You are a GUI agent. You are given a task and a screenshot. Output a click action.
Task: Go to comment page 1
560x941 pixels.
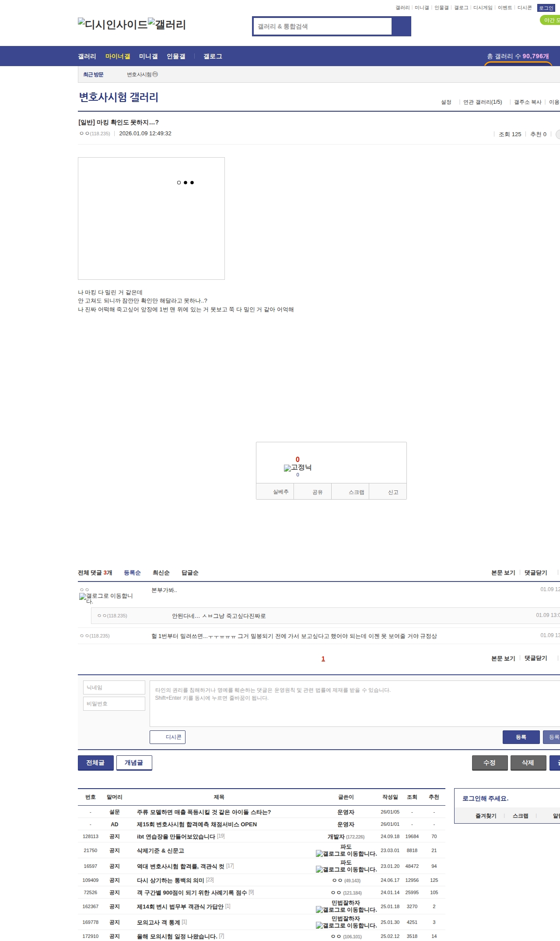point(323,659)
